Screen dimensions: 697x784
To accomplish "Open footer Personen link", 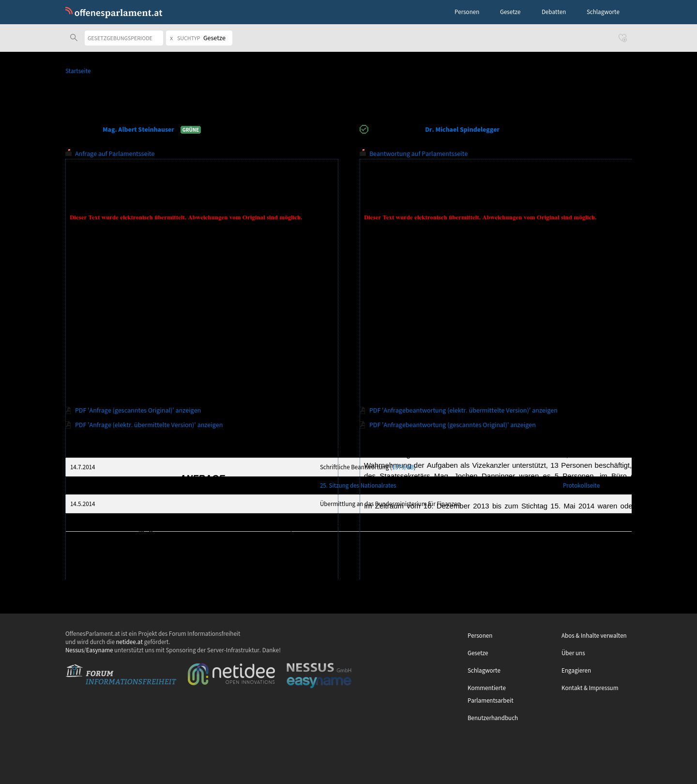I will click(x=480, y=635).
